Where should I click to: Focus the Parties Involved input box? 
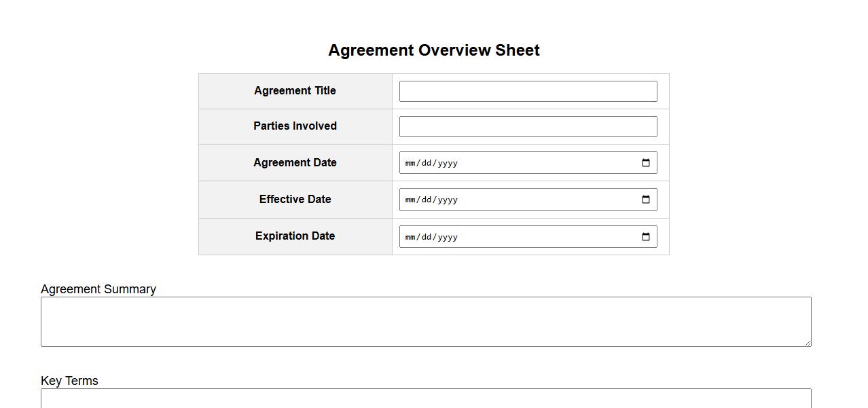tap(528, 127)
